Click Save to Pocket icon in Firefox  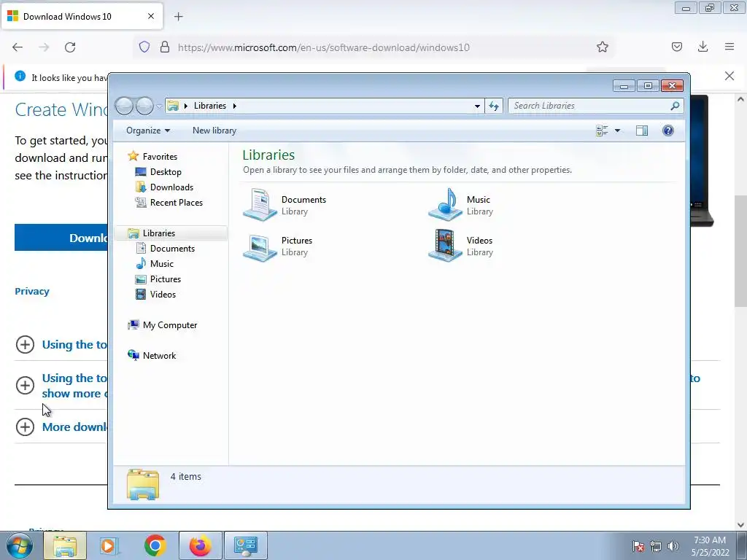676,47
